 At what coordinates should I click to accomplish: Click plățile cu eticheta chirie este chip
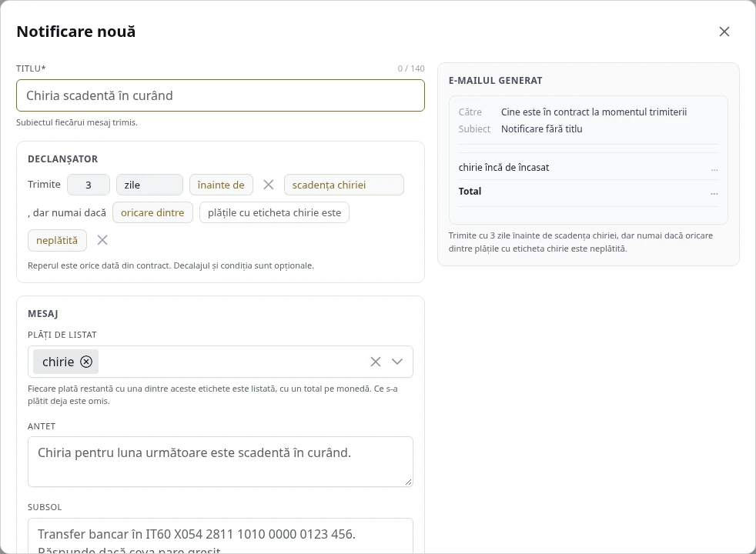274,212
